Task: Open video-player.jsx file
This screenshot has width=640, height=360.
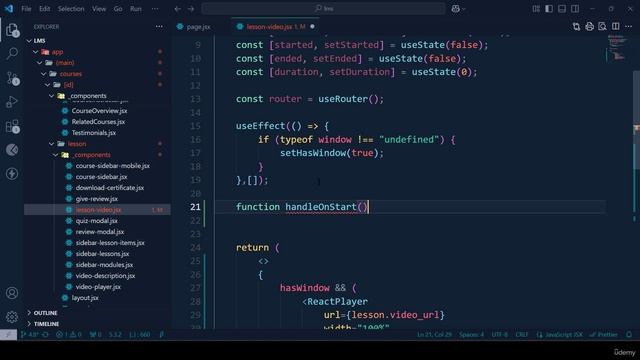Action: click(x=98, y=287)
